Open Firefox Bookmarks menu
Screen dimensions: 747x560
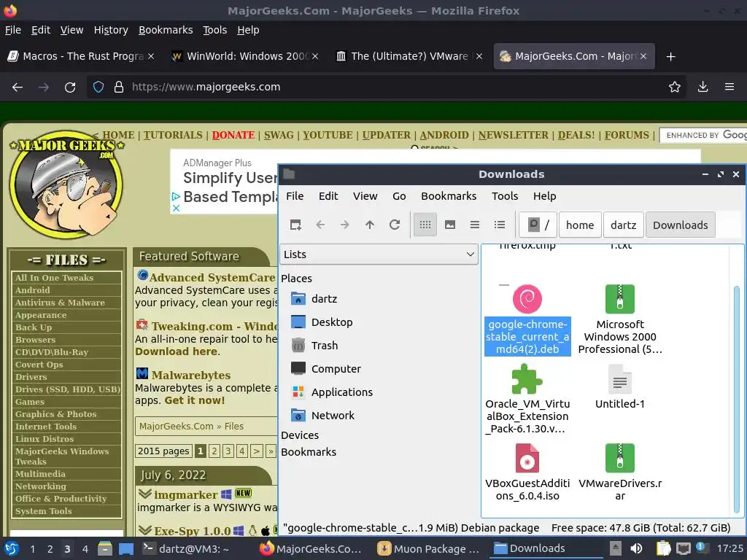point(166,30)
